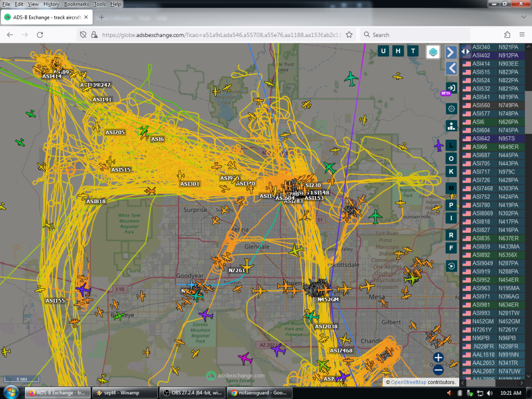Switch to sept4 Winamp taskbar item

125,393
